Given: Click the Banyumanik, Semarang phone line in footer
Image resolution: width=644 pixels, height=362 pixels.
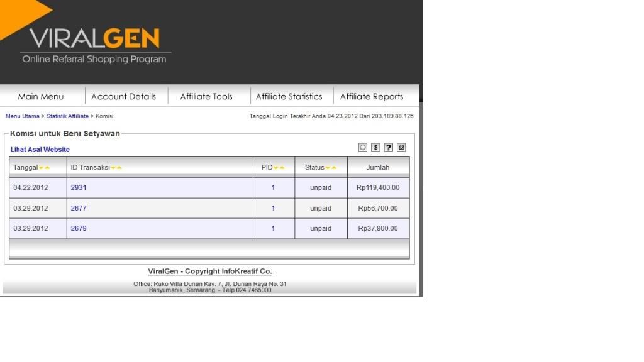Looking at the screenshot, I should click(x=210, y=290).
